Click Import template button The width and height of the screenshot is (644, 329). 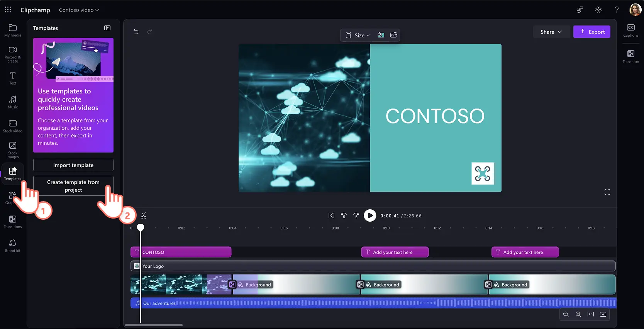click(73, 165)
